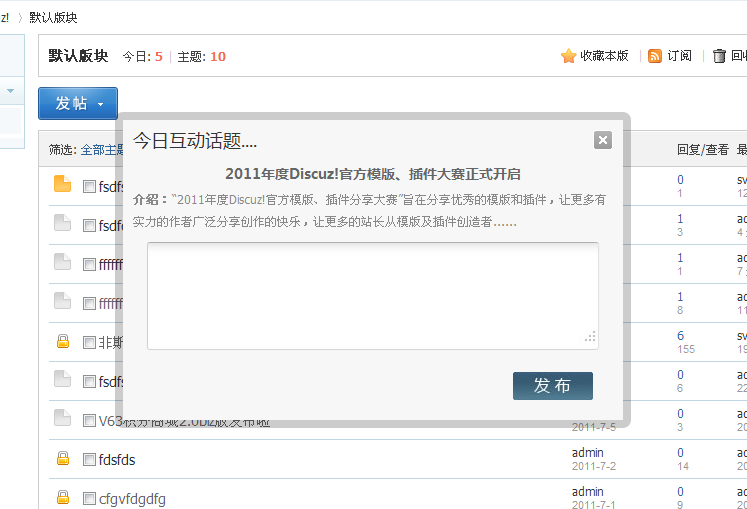Click gray page icon of fsdf thread with 3 views
747x509 pixels.
(x=62, y=223)
